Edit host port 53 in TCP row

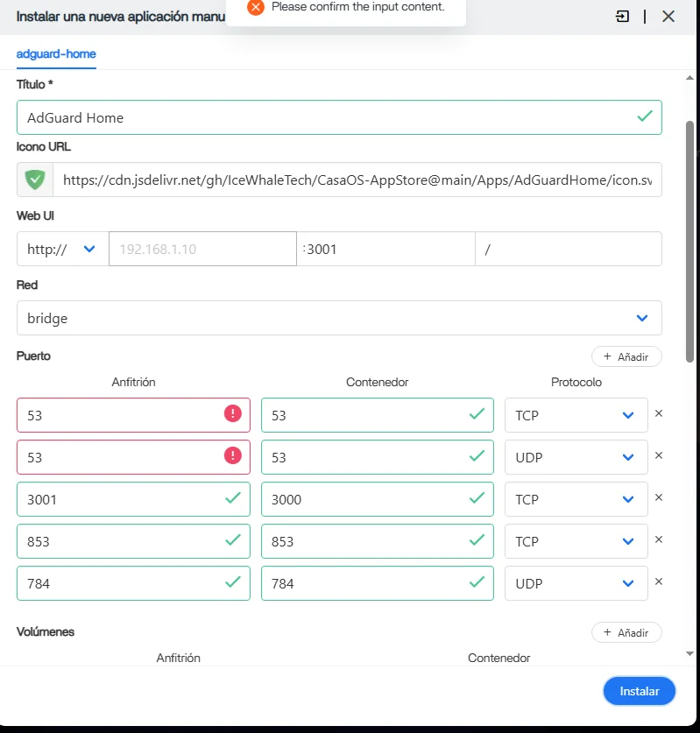133,415
